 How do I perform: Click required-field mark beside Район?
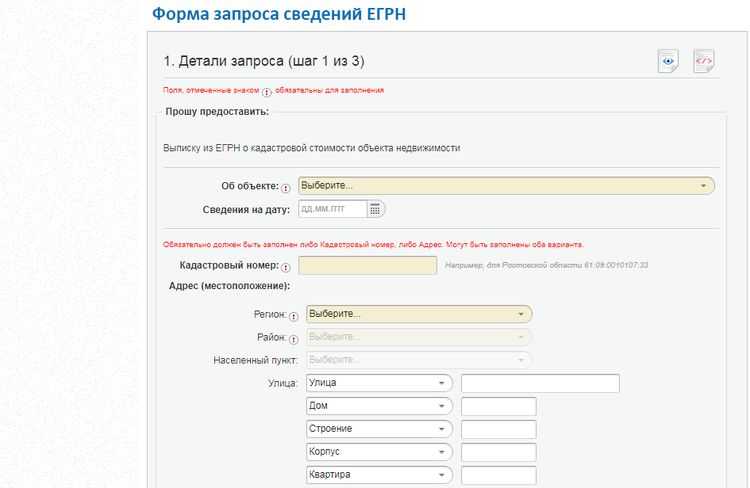point(294,338)
